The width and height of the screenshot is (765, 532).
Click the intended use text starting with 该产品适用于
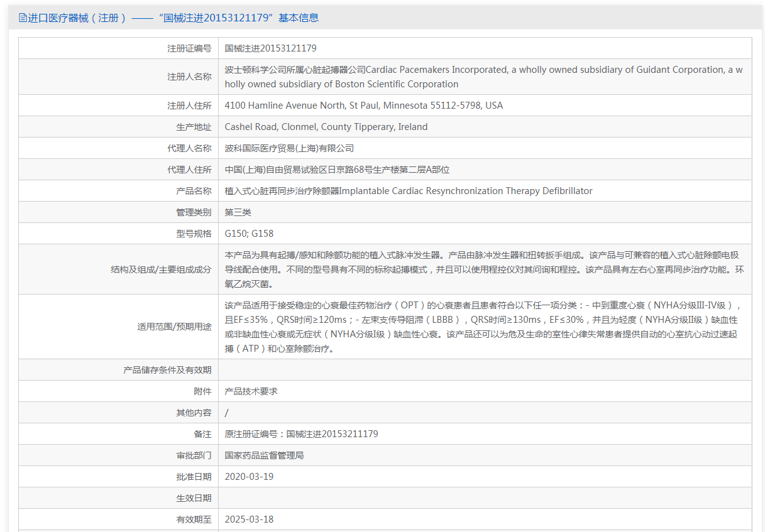(484, 327)
